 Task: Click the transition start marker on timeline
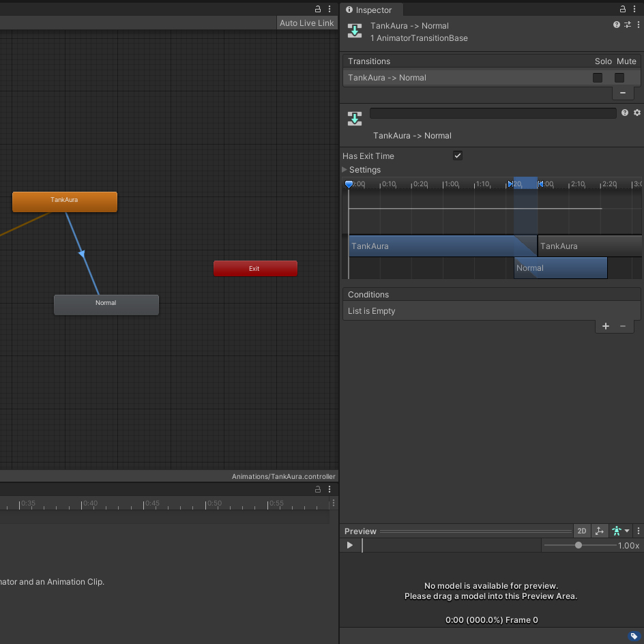point(510,184)
